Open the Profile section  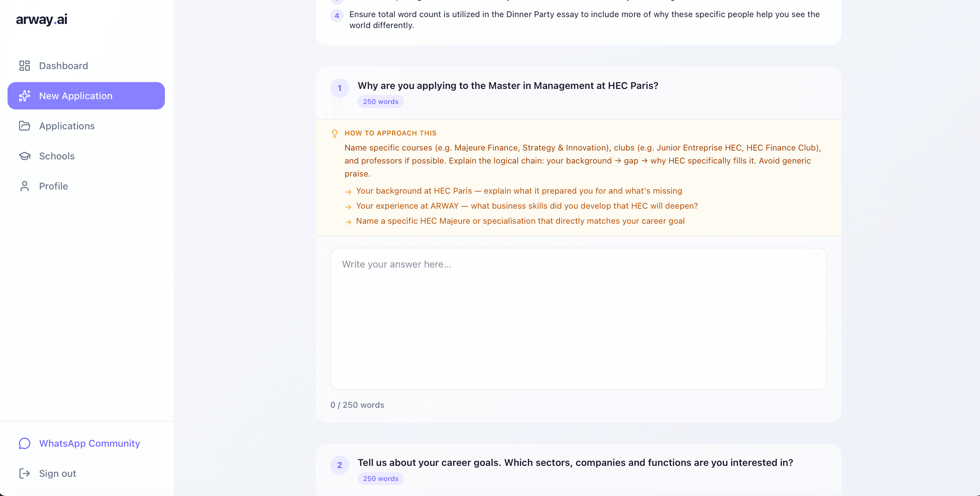tap(54, 186)
